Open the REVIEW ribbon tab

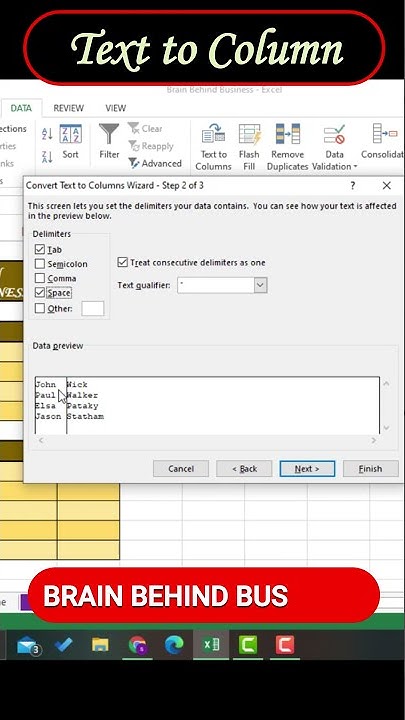pyautogui.click(x=68, y=108)
